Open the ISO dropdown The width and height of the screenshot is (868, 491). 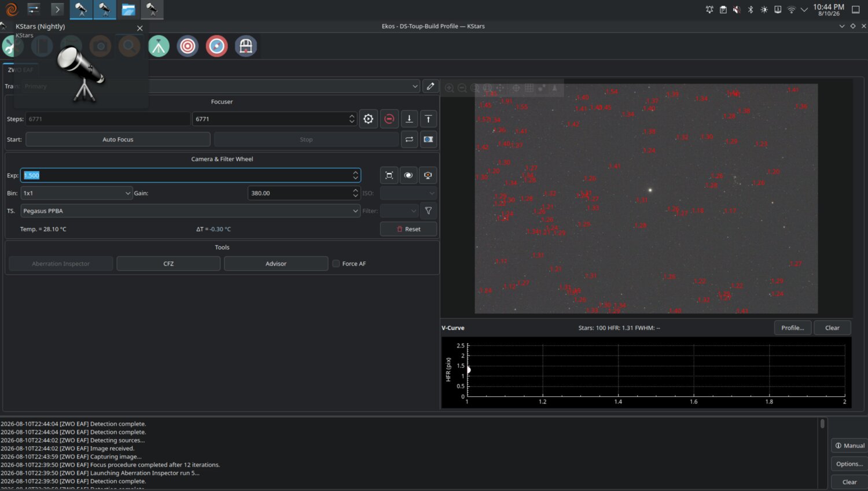pos(408,193)
